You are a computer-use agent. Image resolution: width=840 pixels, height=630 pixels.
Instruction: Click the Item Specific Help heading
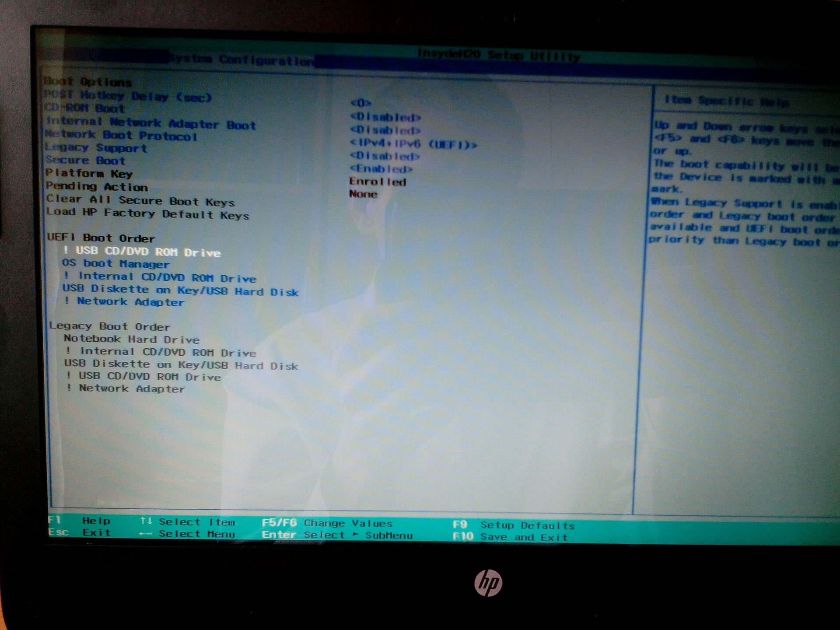(727, 101)
